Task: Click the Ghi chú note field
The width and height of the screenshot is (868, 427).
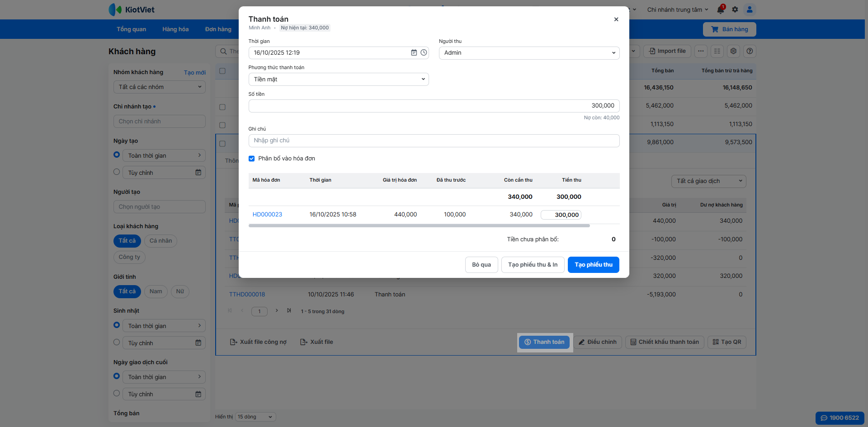Action: tap(434, 141)
